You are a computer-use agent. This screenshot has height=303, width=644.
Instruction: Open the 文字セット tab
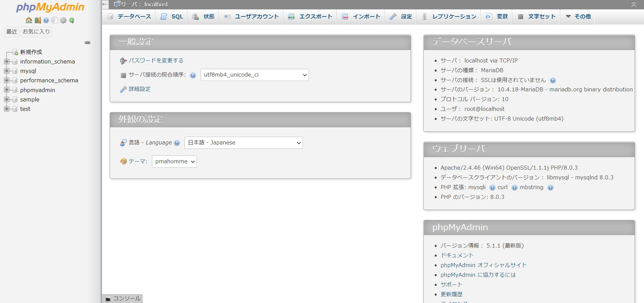point(536,16)
